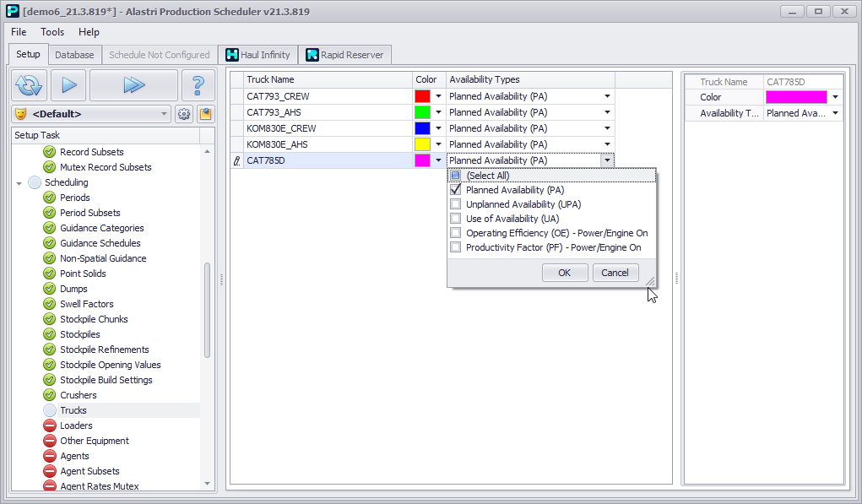Check Use of Availability (UA) option
The width and height of the screenshot is (862, 504).
(455, 218)
